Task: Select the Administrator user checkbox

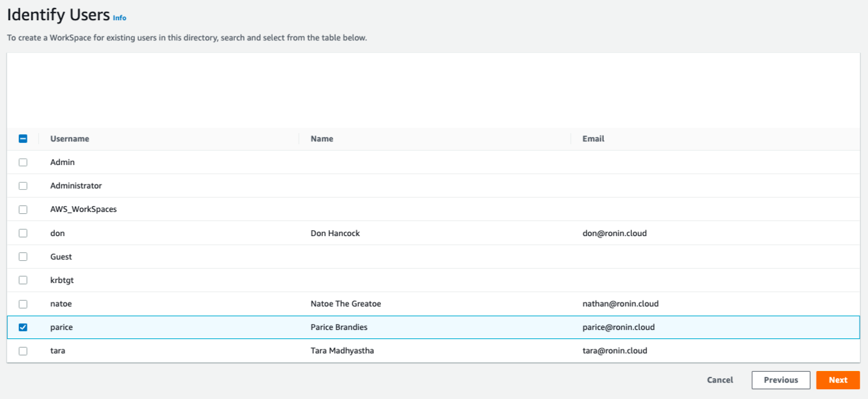Action: coord(23,186)
